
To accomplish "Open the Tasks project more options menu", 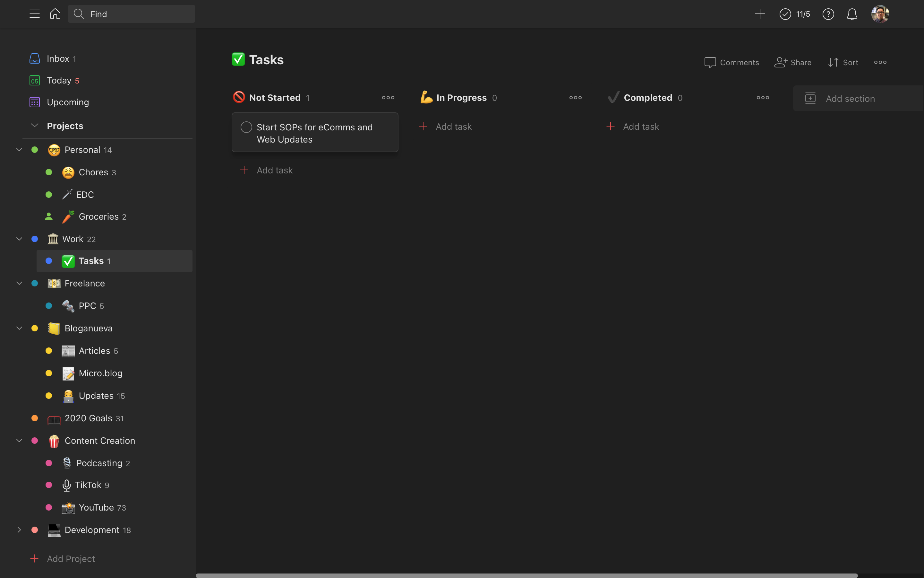I will tap(880, 62).
